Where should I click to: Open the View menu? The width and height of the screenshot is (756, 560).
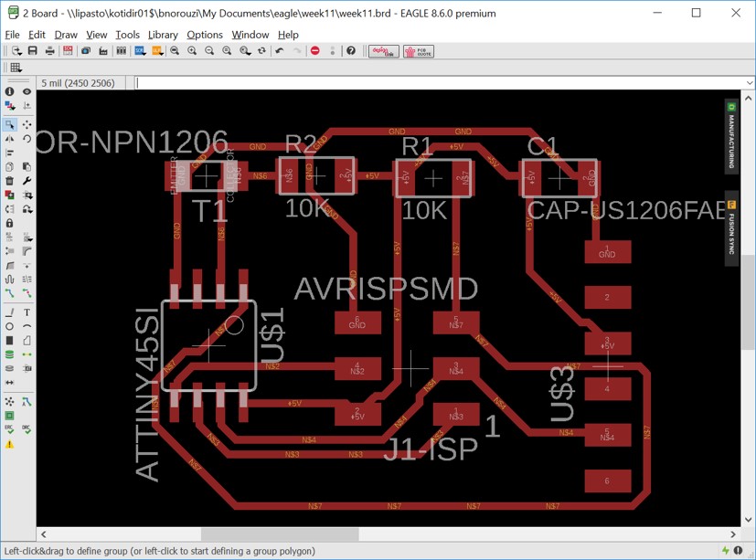(x=96, y=35)
